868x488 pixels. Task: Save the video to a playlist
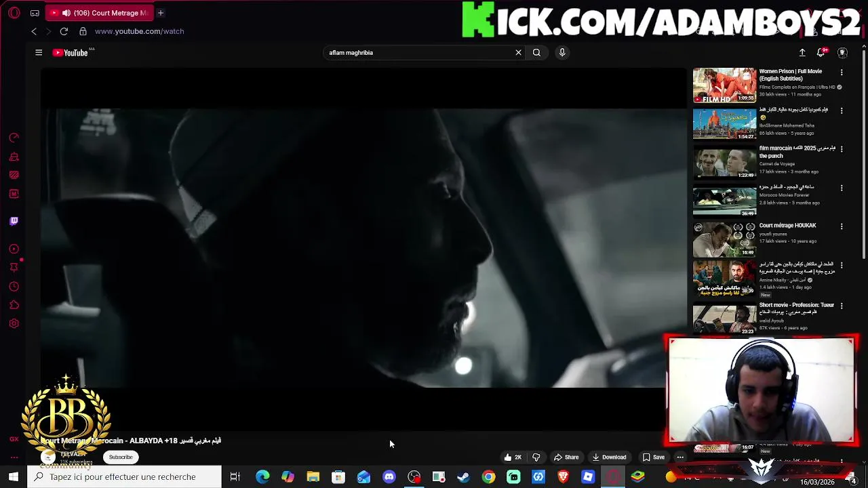(654, 457)
